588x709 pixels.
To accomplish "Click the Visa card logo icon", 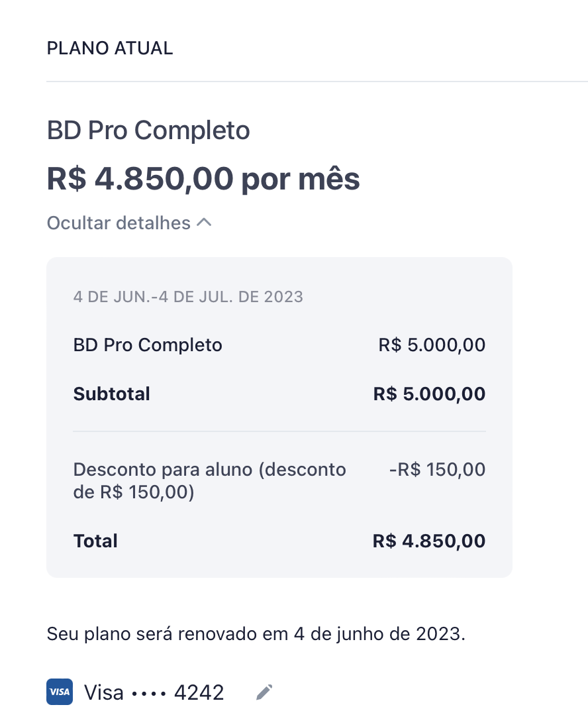I will tap(60, 692).
